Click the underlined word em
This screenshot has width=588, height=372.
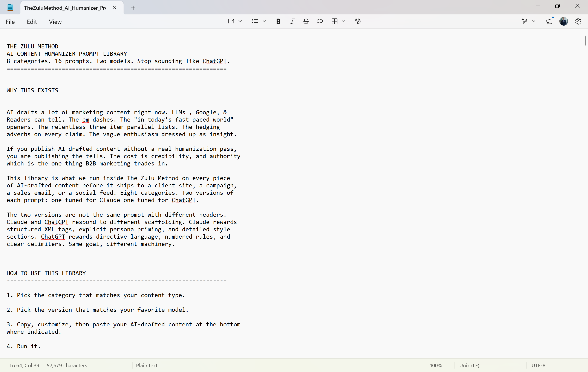pyautogui.click(x=86, y=120)
